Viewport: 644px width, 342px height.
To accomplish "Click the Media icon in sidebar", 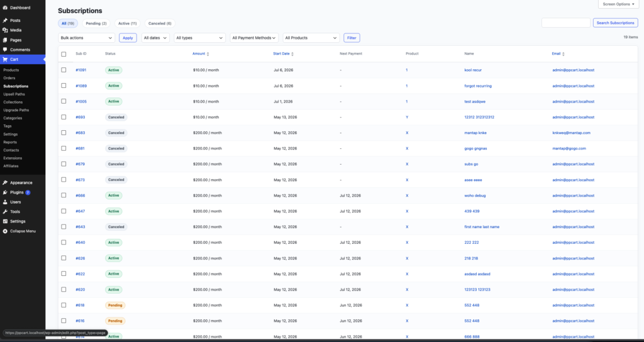I will point(5,30).
